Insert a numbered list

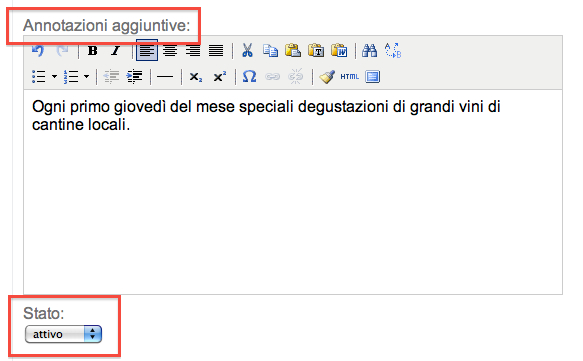click(x=71, y=77)
